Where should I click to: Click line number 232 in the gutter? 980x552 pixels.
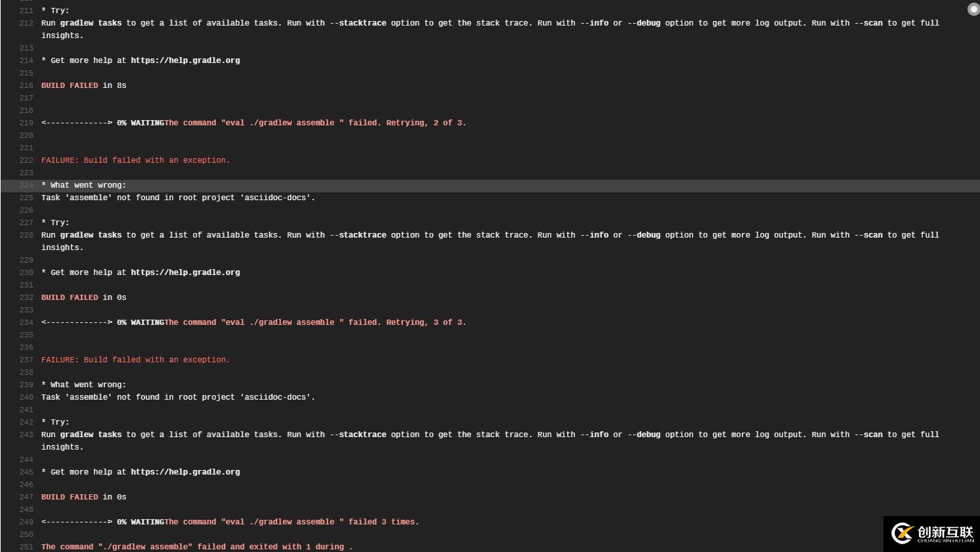[26, 297]
